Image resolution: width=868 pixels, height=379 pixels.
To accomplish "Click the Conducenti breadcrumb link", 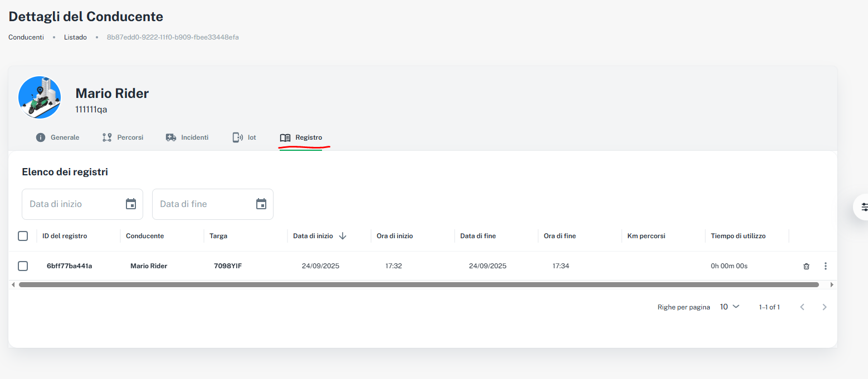I will pyautogui.click(x=26, y=37).
